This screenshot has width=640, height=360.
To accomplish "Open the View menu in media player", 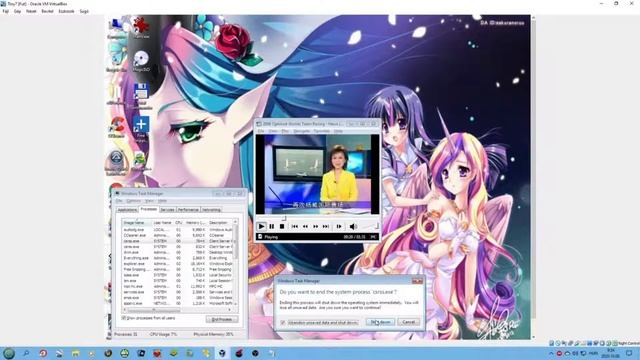I will [x=273, y=131].
